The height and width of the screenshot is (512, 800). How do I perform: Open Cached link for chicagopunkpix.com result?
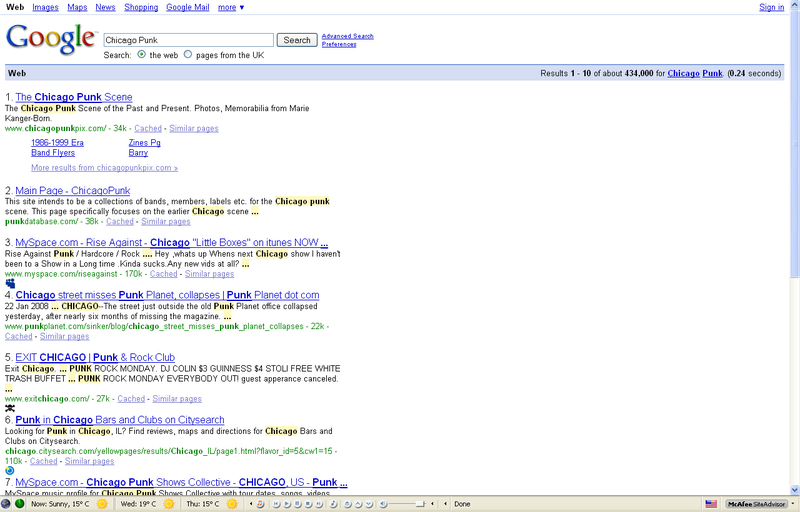click(x=148, y=129)
